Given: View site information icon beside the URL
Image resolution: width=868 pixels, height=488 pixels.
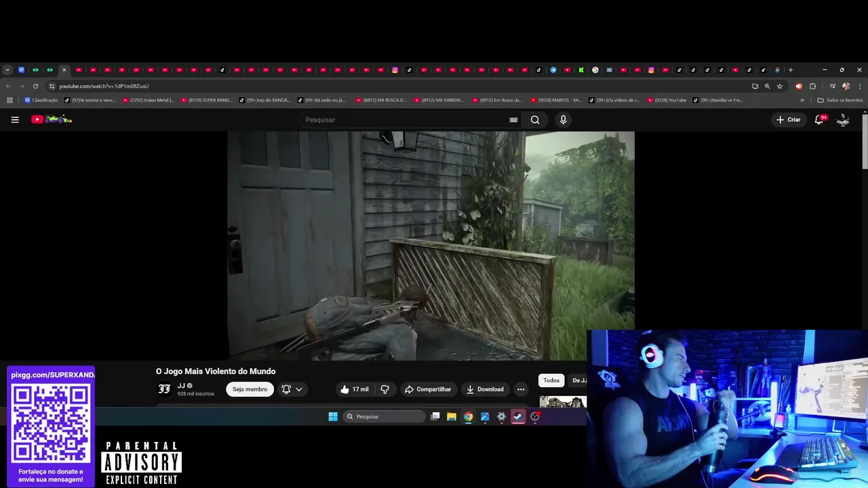Looking at the screenshot, I should tap(52, 86).
